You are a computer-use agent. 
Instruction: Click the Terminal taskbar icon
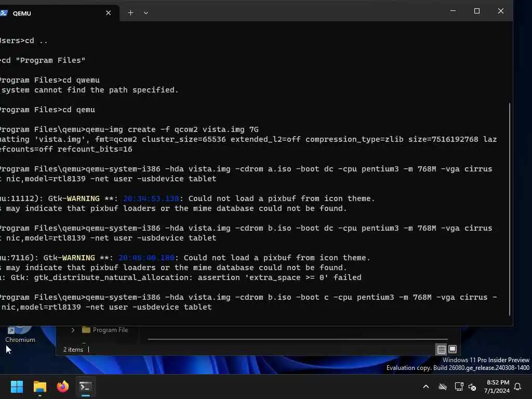(85, 387)
